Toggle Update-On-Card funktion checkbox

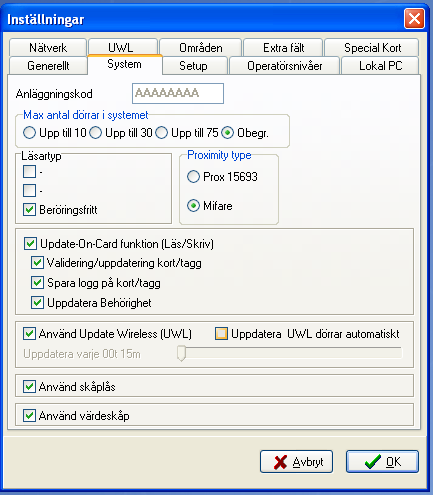point(30,244)
